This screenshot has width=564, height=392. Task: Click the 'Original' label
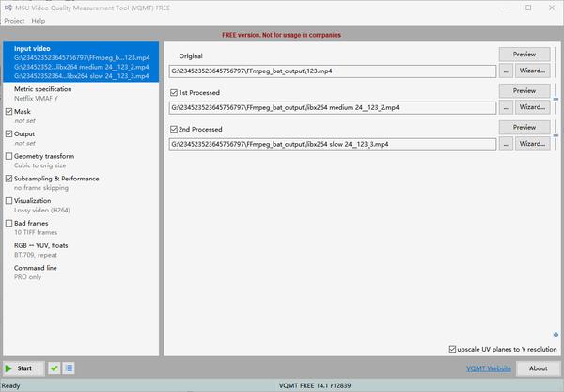click(x=191, y=56)
